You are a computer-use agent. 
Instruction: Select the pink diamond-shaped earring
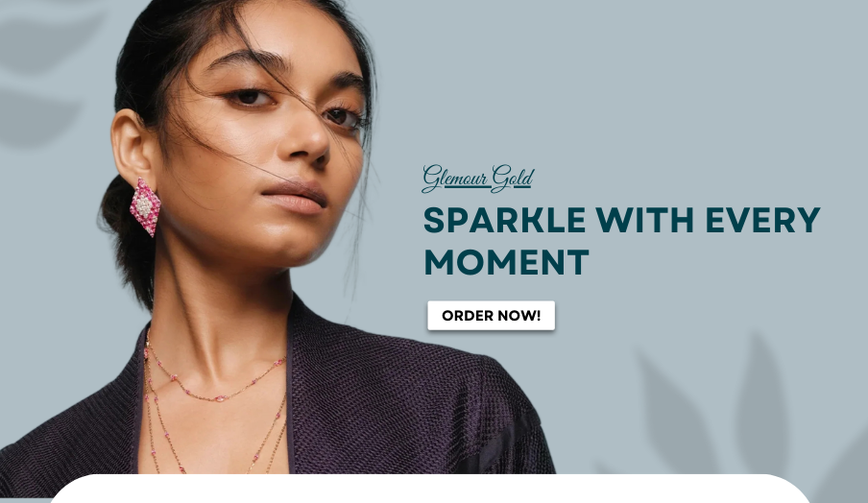click(x=145, y=207)
